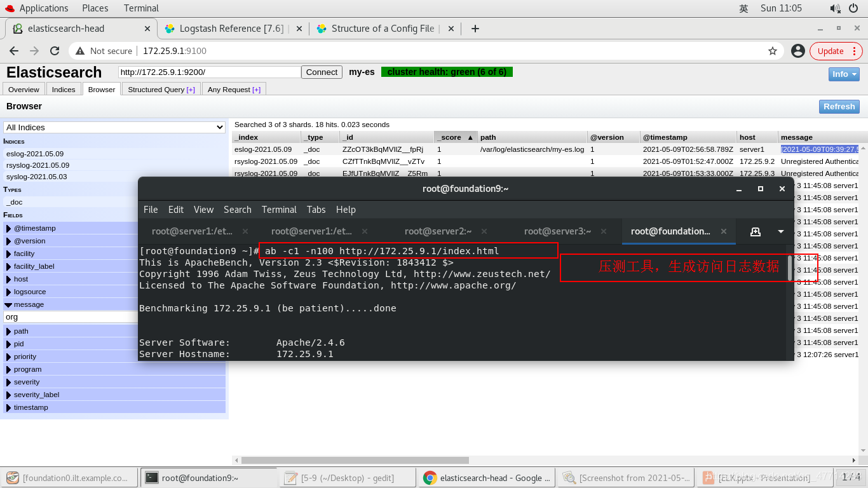Switch to the root@server3 terminal tab

coord(557,231)
